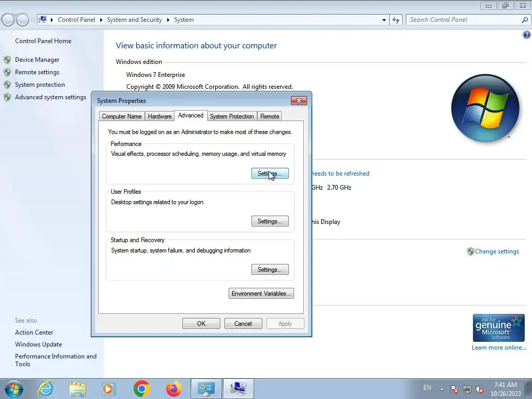532x399 pixels.
Task: Open Windows Update link
Action: click(38, 344)
